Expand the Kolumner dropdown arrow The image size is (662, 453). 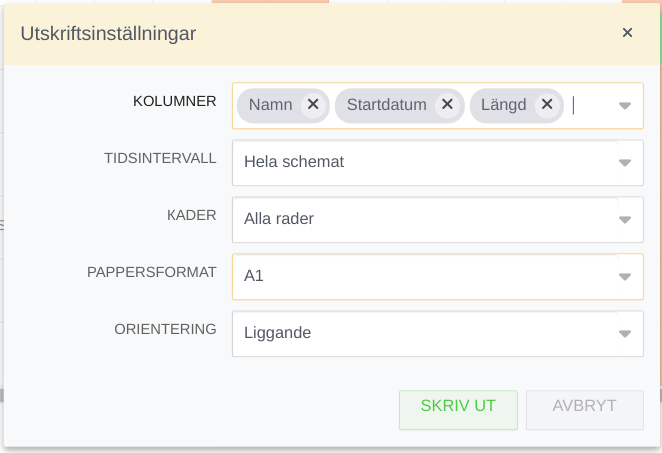coord(625,106)
